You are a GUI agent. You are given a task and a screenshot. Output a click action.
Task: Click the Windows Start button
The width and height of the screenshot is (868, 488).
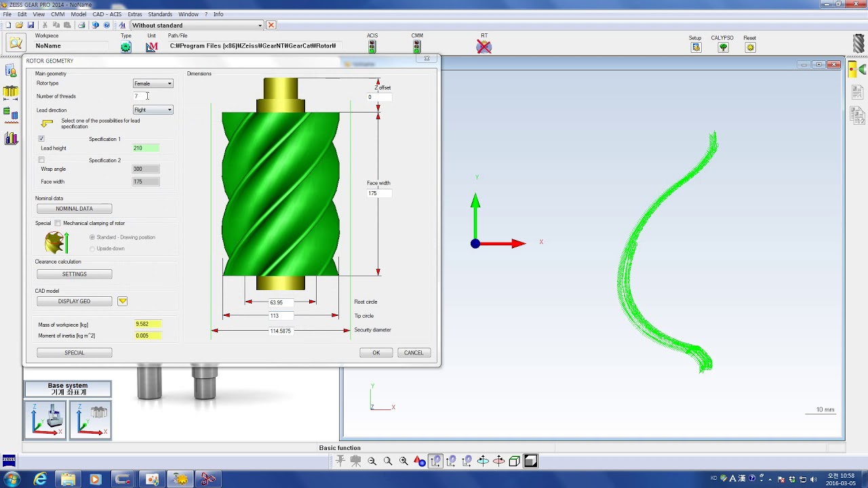(12, 479)
